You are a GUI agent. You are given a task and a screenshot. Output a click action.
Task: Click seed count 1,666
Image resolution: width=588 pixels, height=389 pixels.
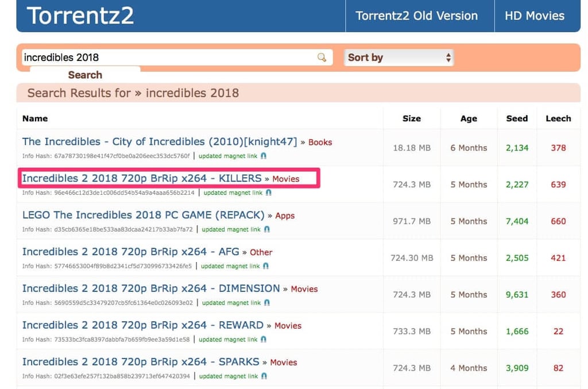(517, 332)
